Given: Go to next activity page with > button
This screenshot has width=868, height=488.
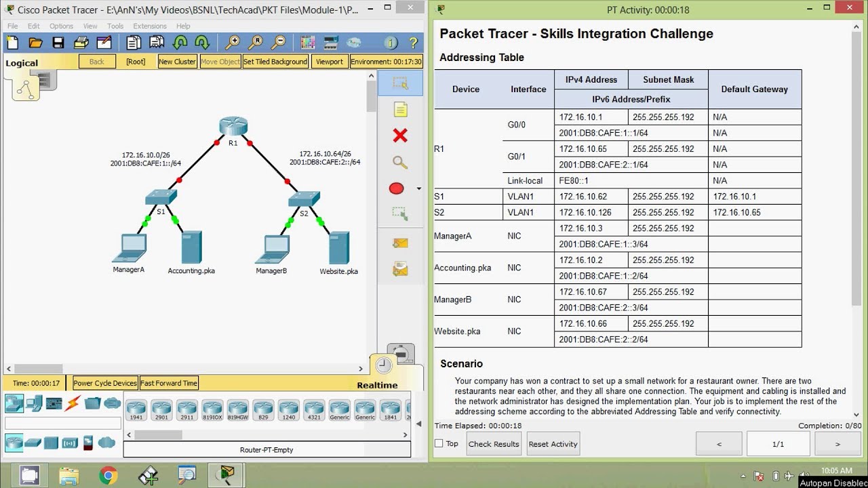Looking at the screenshot, I should pos(837,444).
